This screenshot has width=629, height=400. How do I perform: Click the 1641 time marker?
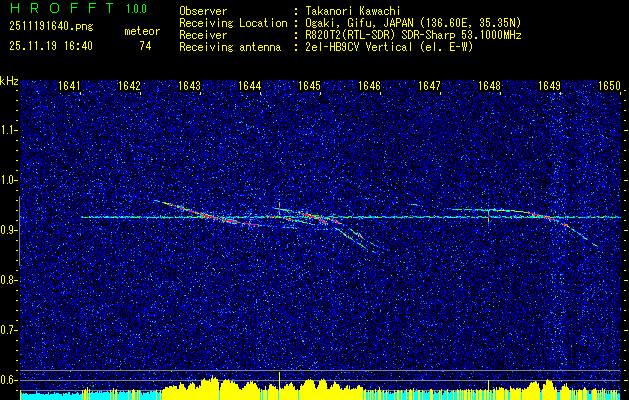69,86
